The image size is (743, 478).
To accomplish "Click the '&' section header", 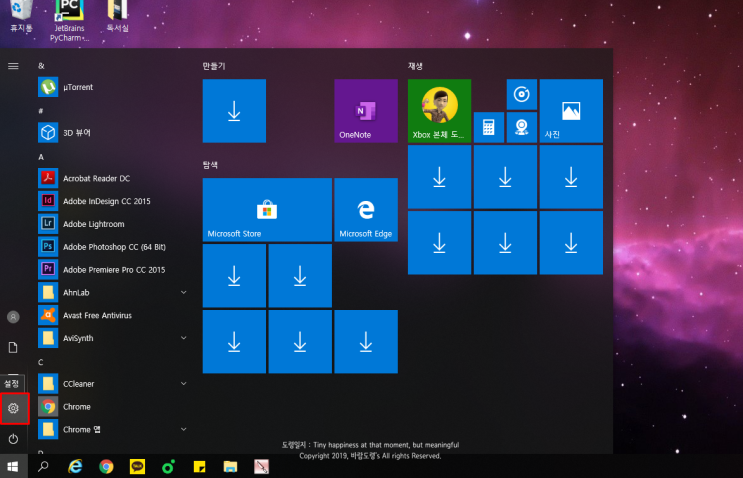I will tap(41, 66).
